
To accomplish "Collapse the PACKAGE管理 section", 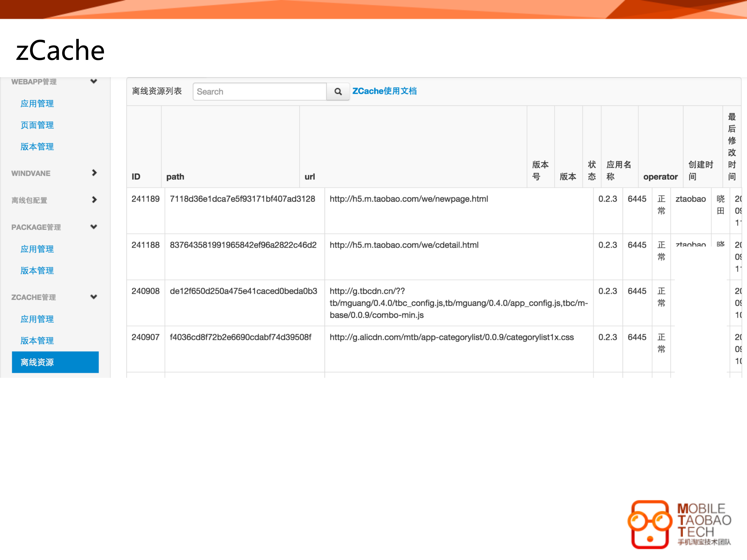I will pyautogui.click(x=94, y=227).
